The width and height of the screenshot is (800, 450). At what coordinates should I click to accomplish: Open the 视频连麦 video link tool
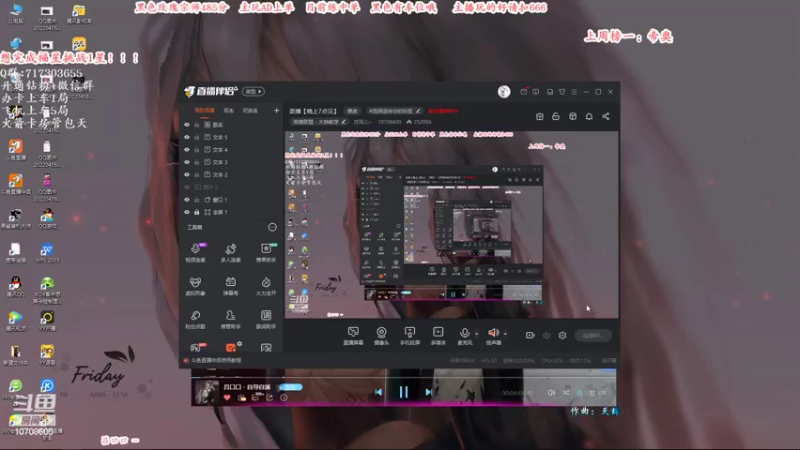click(x=195, y=253)
